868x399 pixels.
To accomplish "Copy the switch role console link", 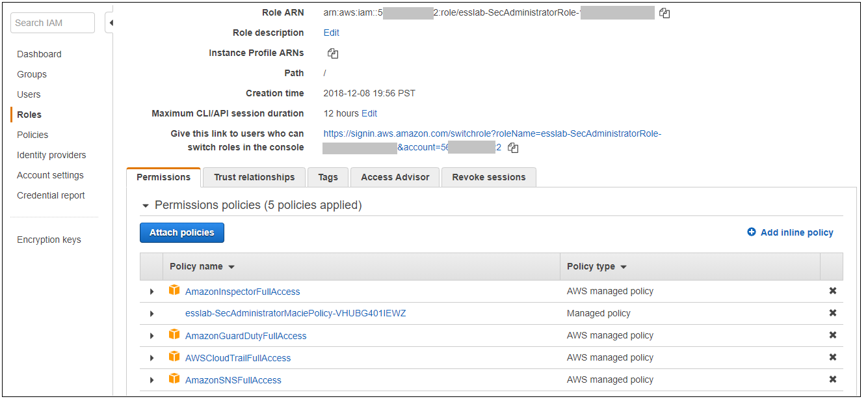I will 513,148.
